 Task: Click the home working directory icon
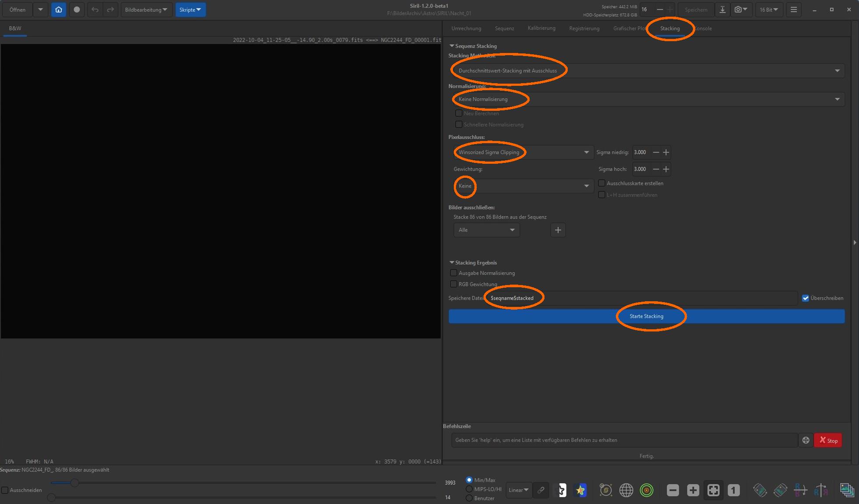coord(58,10)
